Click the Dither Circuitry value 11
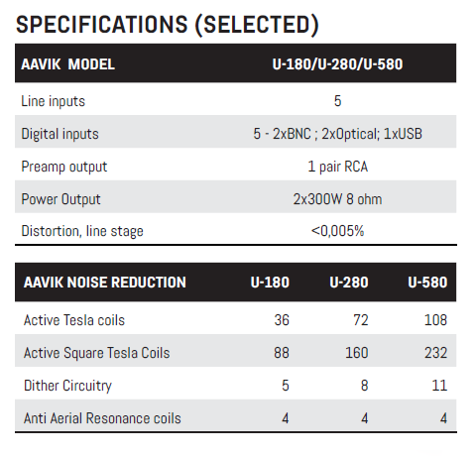The height and width of the screenshot is (456, 476). (439, 386)
